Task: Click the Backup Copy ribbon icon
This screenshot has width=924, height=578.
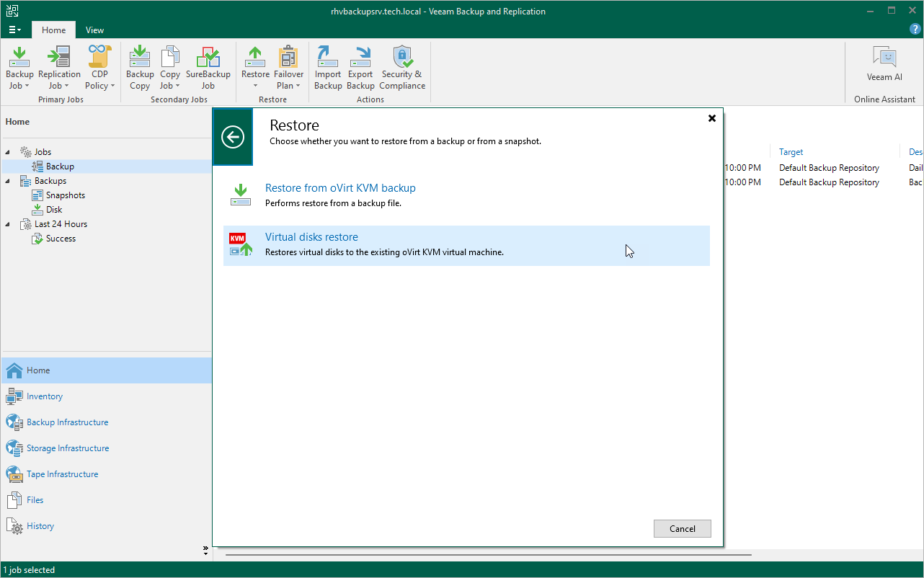Action: pos(140,68)
